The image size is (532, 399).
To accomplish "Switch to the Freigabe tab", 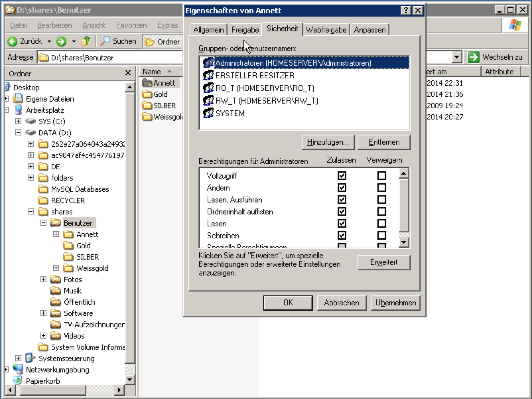I will coord(245,30).
